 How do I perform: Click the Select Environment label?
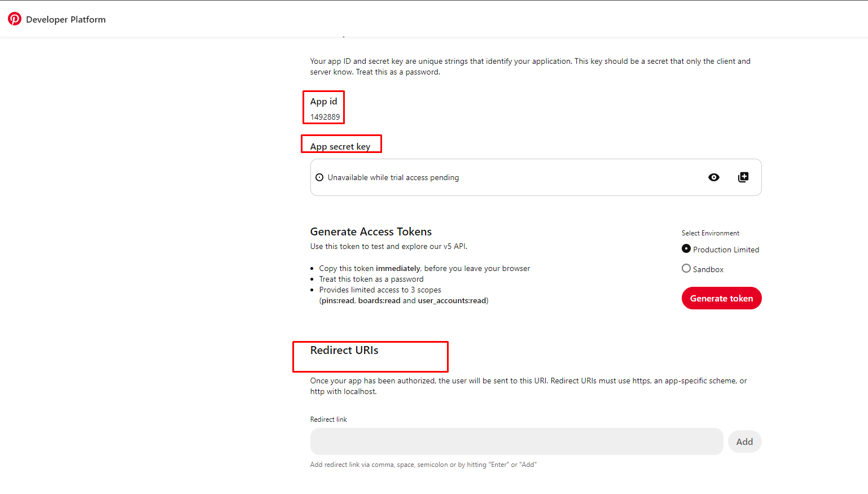[710, 233]
